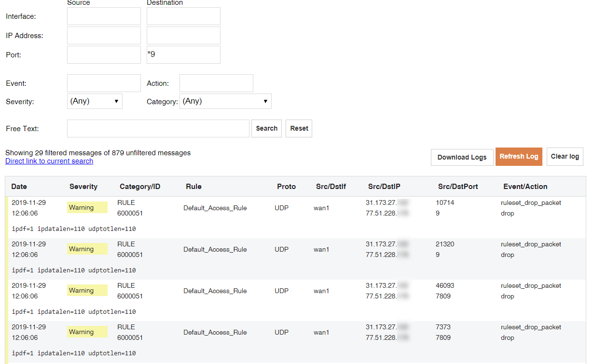Click the Source Port input field

tap(104, 55)
